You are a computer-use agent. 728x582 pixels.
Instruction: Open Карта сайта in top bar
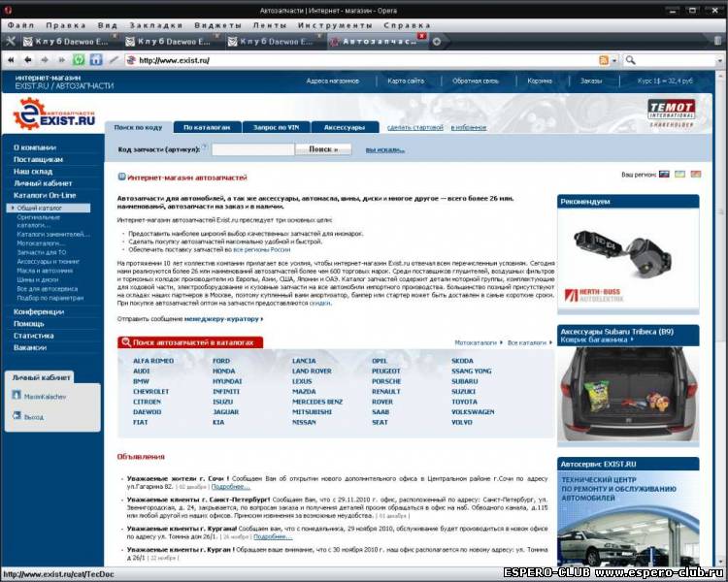click(x=406, y=81)
